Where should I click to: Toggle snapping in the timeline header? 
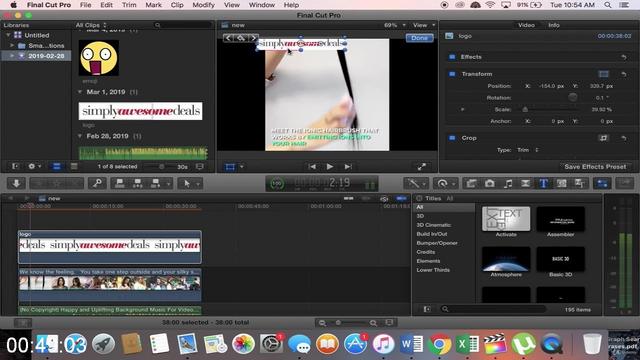click(402, 198)
